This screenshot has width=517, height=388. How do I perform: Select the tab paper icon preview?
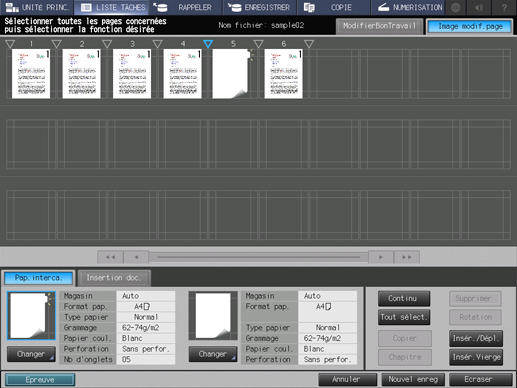(x=31, y=316)
